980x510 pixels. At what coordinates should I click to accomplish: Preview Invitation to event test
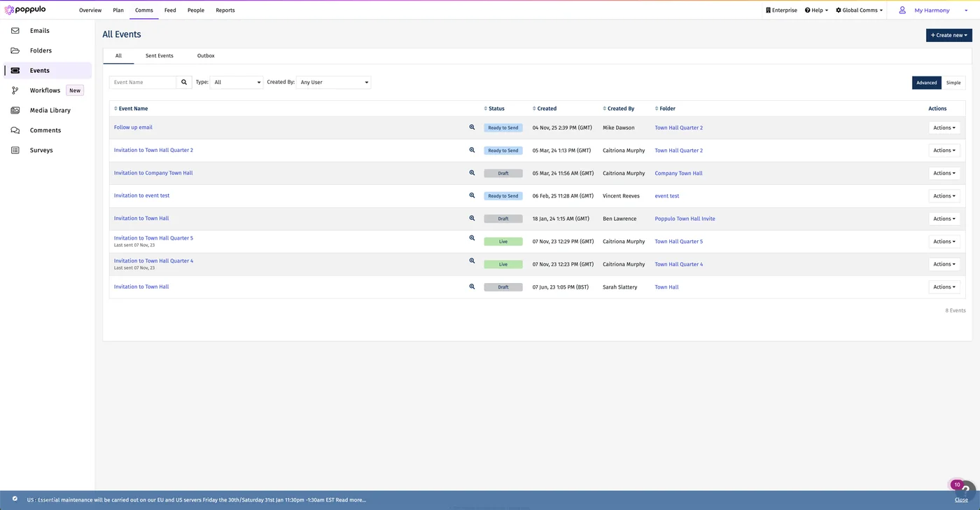472,195
